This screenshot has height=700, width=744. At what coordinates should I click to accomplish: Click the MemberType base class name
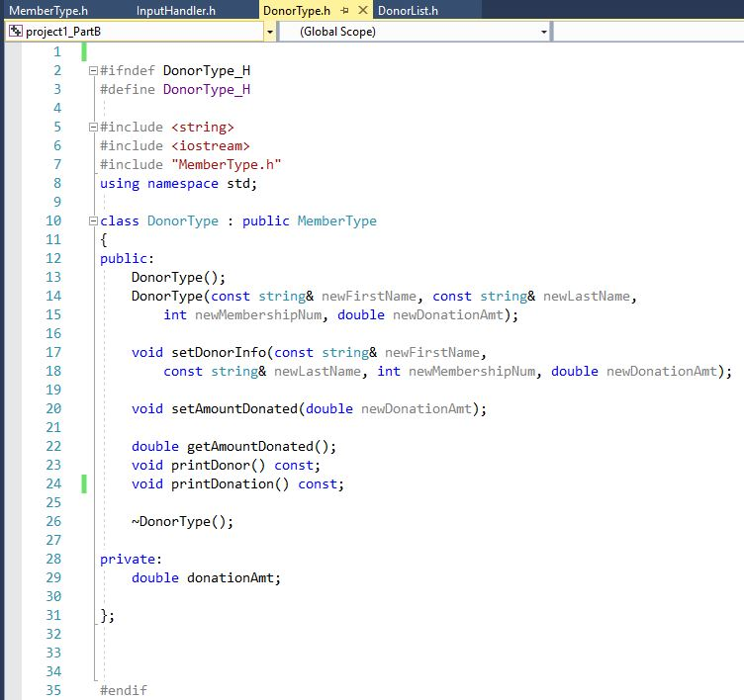pos(337,220)
